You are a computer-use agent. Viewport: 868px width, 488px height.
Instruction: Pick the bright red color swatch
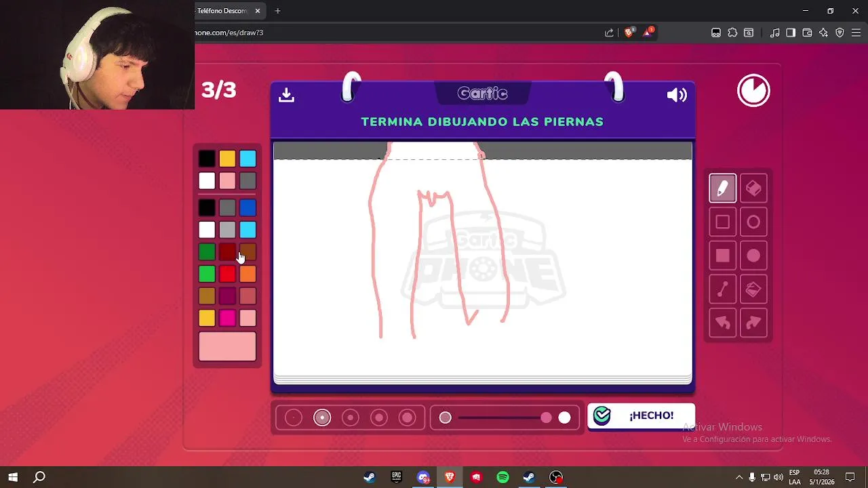[227, 274]
